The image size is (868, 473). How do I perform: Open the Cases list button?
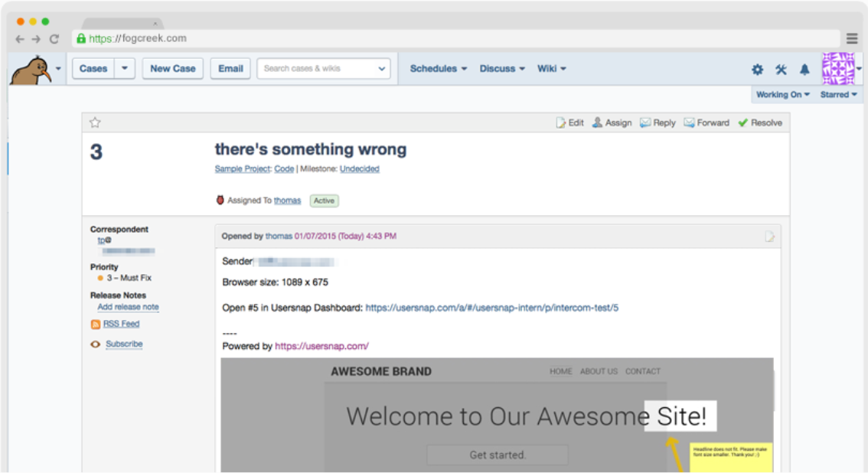[93, 69]
